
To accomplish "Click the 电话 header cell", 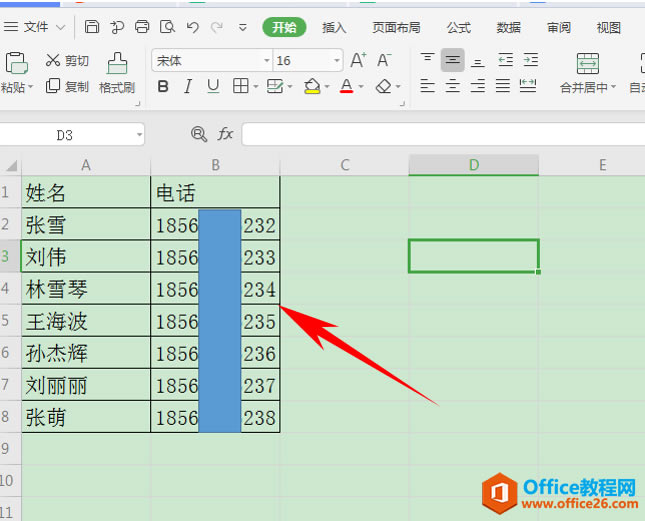I will click(215, 192).
